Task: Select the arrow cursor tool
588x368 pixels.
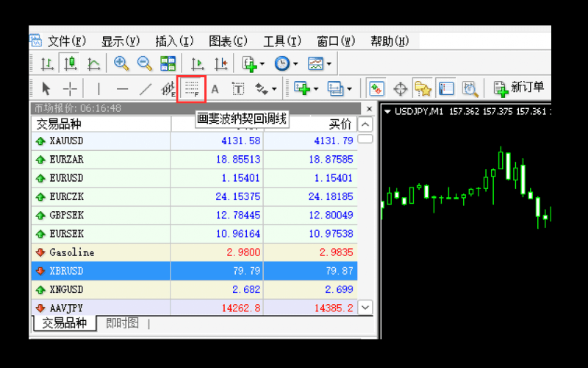Action: [46, 89]
